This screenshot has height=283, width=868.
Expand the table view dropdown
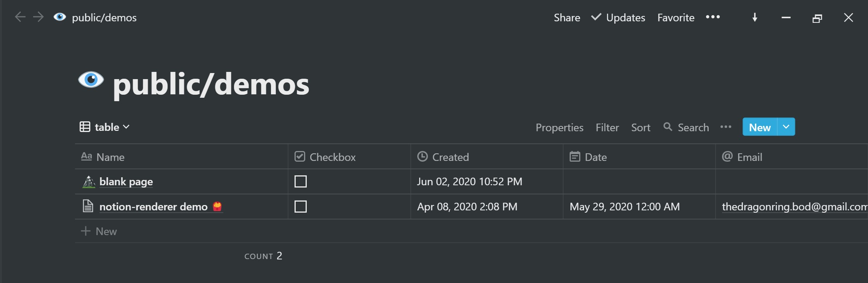click(105, 127)
